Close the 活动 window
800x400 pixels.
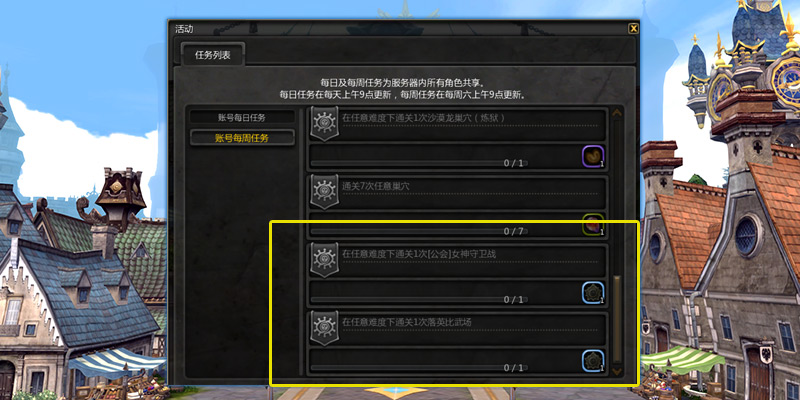tap(633, 29)
